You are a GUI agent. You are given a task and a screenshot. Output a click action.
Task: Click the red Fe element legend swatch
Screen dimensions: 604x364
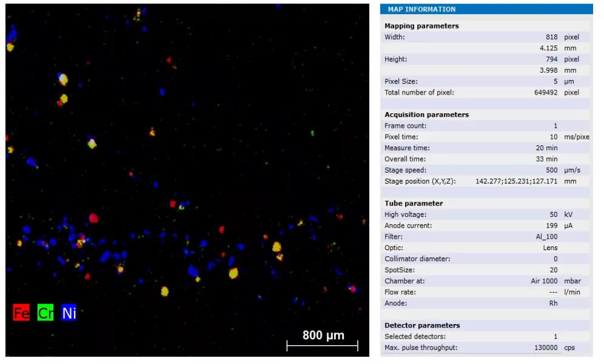[x=21, y=313]
